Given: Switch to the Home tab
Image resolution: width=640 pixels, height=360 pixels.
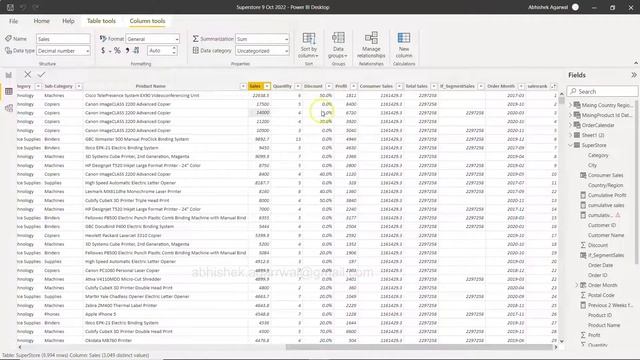Looking at the screenshot, I should coord(41,21).
